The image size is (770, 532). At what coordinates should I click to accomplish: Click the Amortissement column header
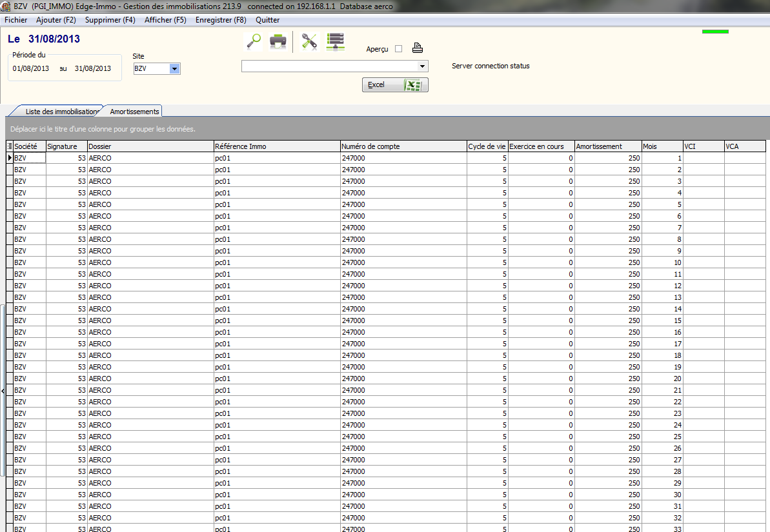pos(607,146)
